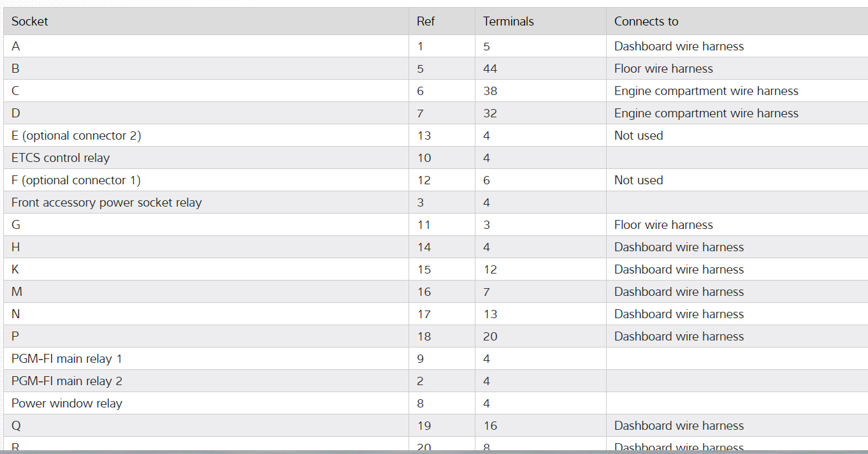Click the terminals value 44
The image size is (868, 454).
(490, 69)
